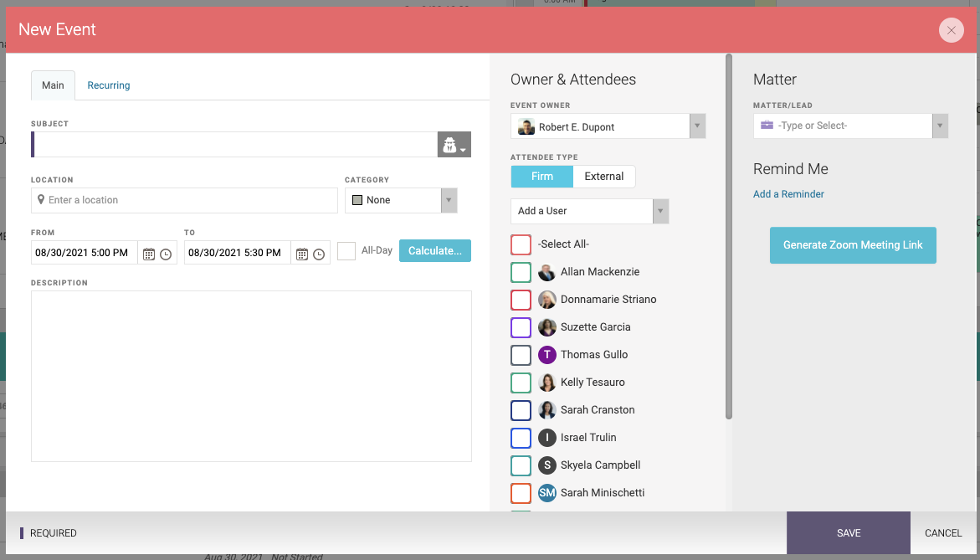
Task: Click Generate Zoom Meeting Link
Action: tap(853, 245)
